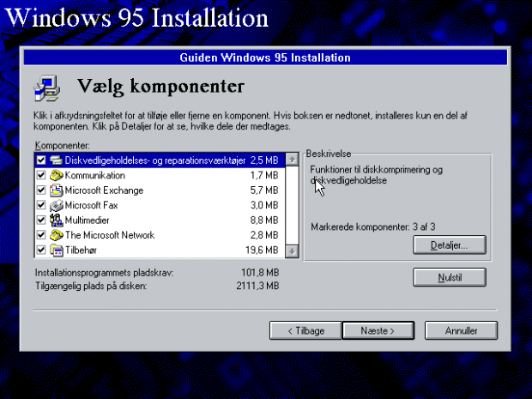The image size is (532, 399).
Task: Uncheck the Tilbehør checkbox
Action: [x=41, y=250]
